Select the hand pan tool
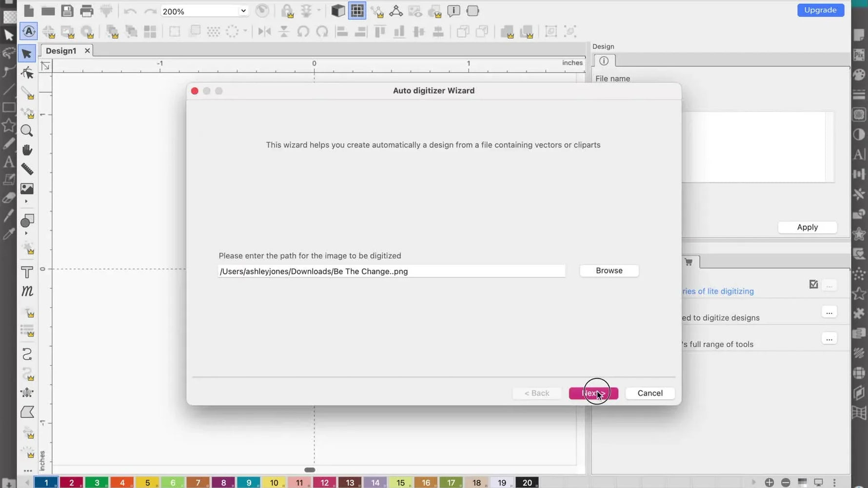The width and height of the screenshot is (868, 488). click(27, 150)
